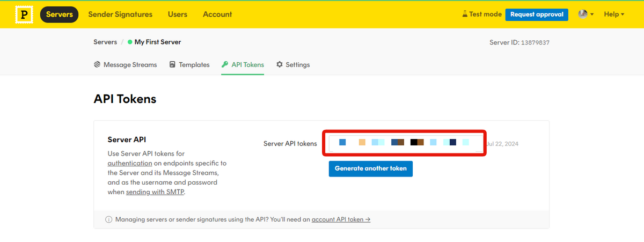
Task: Go to Sender Signatures
Action: [120, 14]
